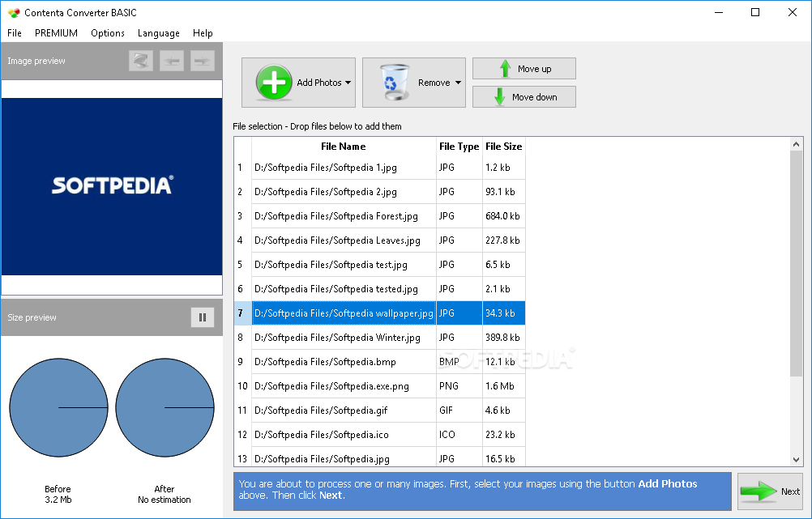This screenshot has width=812, height=519.
Task: Show previous image with left arrow icon
Action: pos(172,61)
